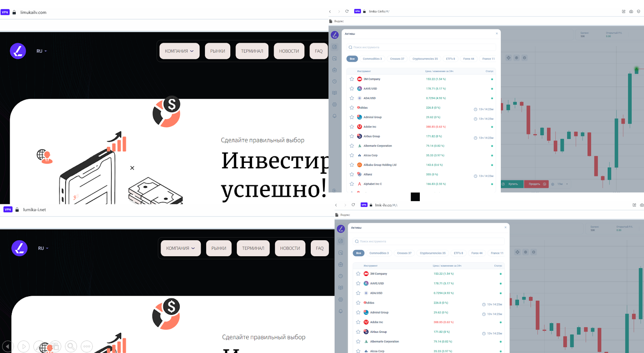Viewport: 644px width, 353px height.
Task: Open РЫНКИ on limukailv.com navigation
Action: [218, 51]
